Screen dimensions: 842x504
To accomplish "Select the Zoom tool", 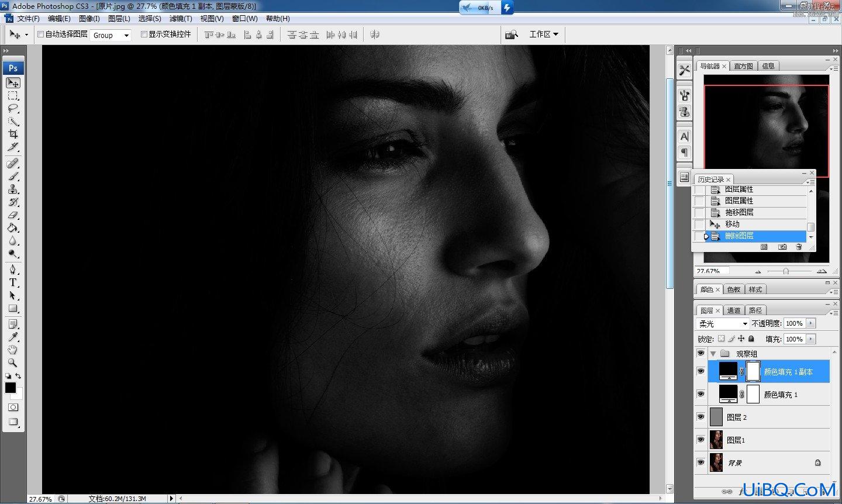I will tap(13, 363).
